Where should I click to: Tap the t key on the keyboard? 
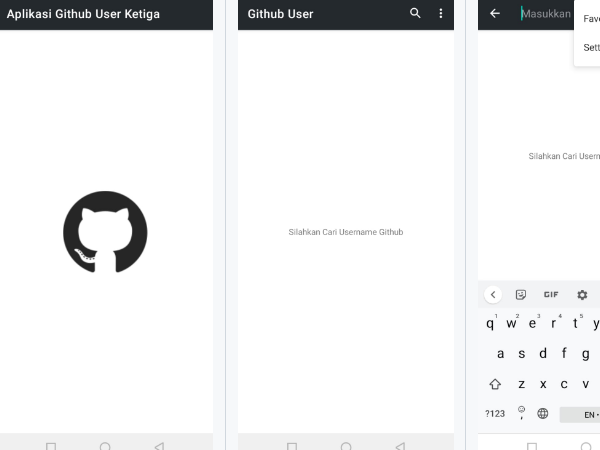point(575,323)
